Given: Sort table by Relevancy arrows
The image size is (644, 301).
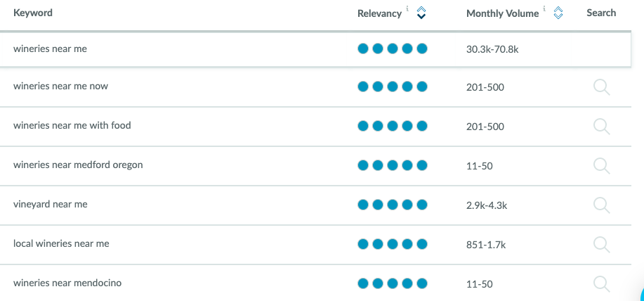Looking at the screenshot, I should tap(421, 13).
